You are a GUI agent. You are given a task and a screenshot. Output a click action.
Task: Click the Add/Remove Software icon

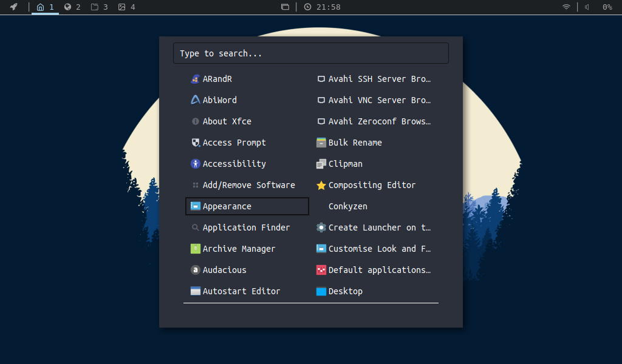pos(195,185)
